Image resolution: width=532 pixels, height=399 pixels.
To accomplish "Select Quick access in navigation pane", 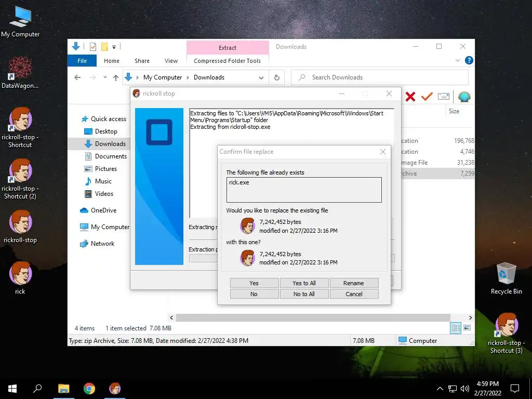I will pyautogui.click(x=103, y=119).
